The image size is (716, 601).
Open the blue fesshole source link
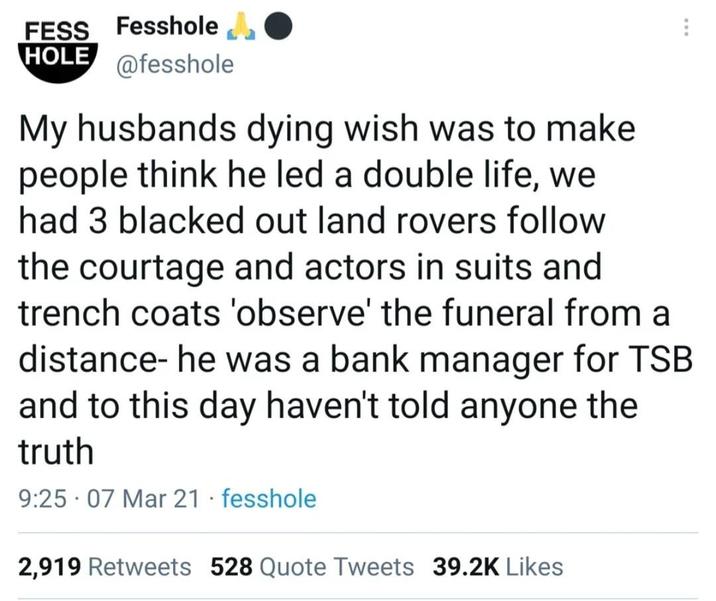click(x=269, y=499)
